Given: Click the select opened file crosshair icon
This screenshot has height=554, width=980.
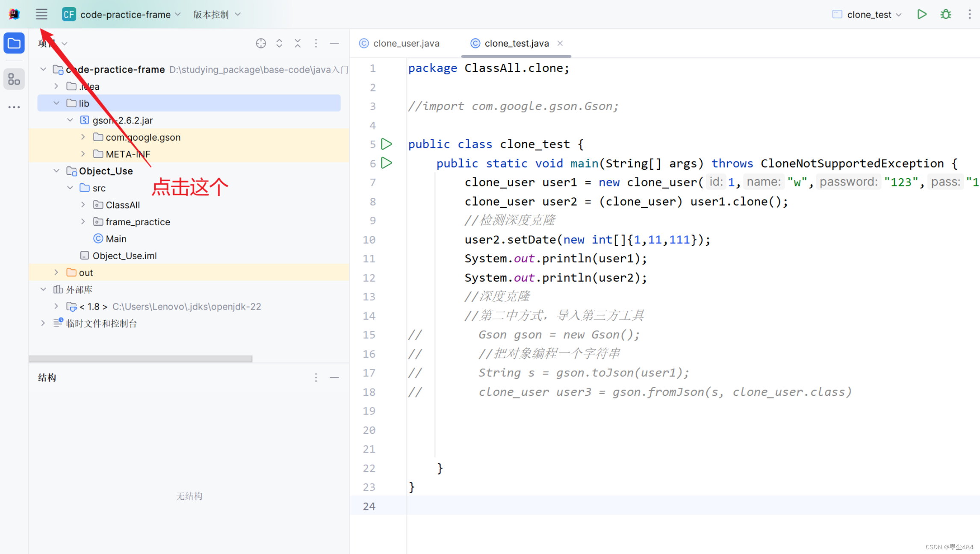Looking at the screenshot, I should pyautogui.click(x=261, y=43).
